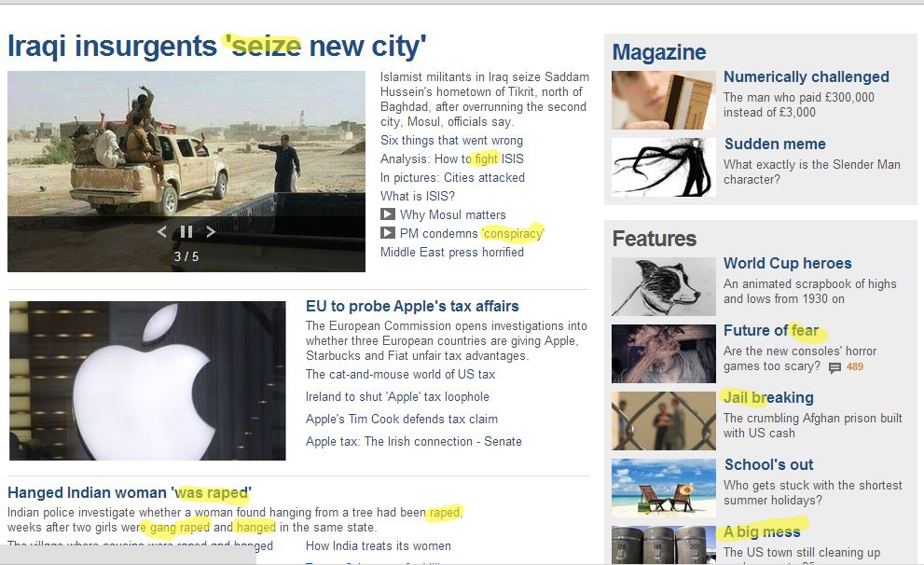Click the Iraq pickup truck main image
Viewport: 924px width, 565px height.
pos(186,172)
